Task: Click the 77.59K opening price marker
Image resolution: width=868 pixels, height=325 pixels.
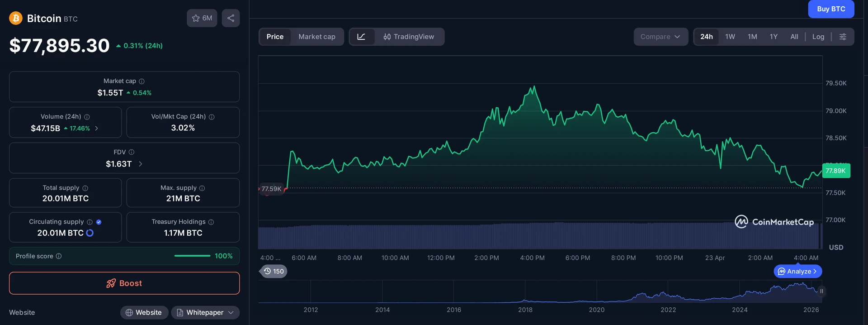Action: pyautogui.click(x=271, y=189)
